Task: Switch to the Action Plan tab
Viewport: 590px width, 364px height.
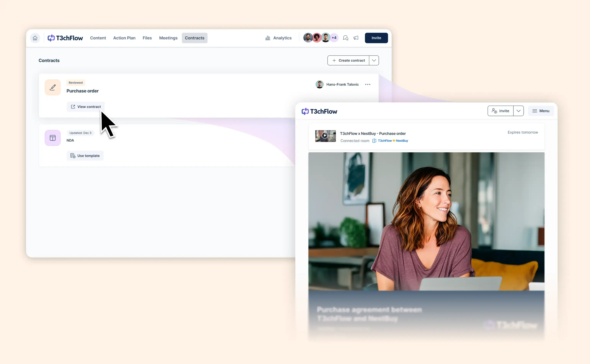Action: [124, 38]
